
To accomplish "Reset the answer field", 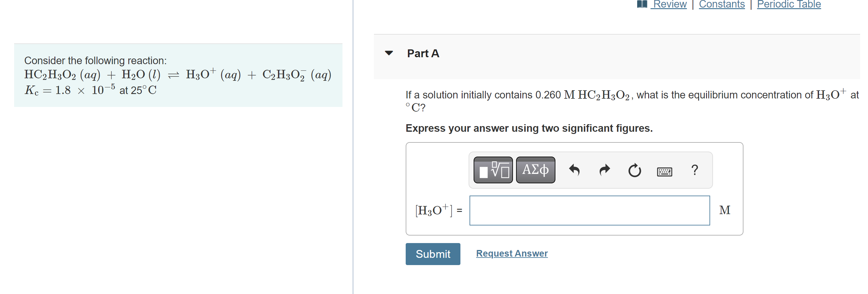I will 635,170.
